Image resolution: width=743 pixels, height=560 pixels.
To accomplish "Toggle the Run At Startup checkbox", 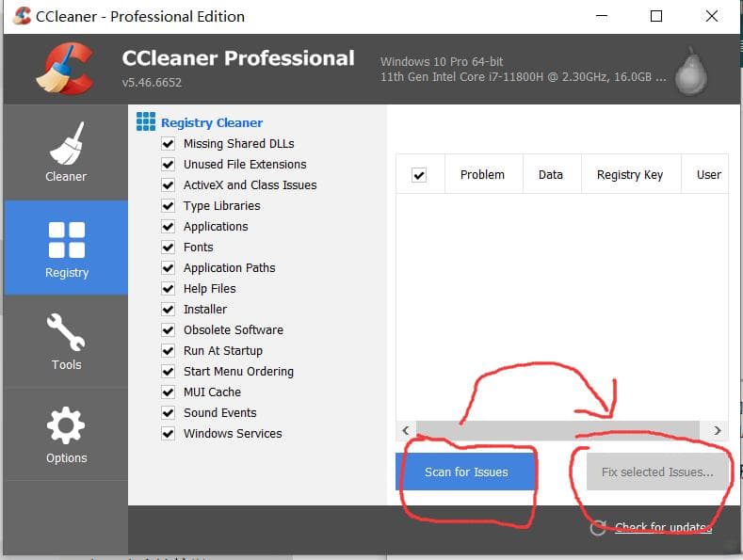I will [x=168, y=351].
